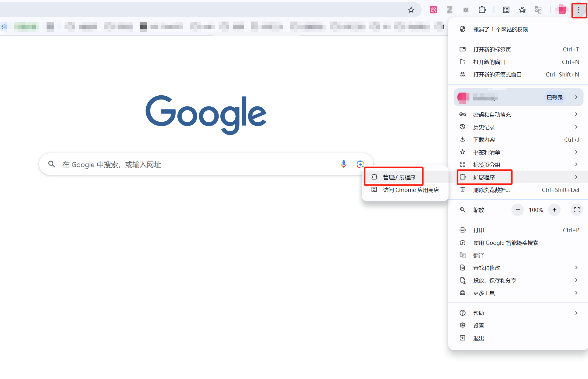Viewport: 588px width, 379px height.
Task: Click the pink translate extension icon
Action: click(433, 10)
